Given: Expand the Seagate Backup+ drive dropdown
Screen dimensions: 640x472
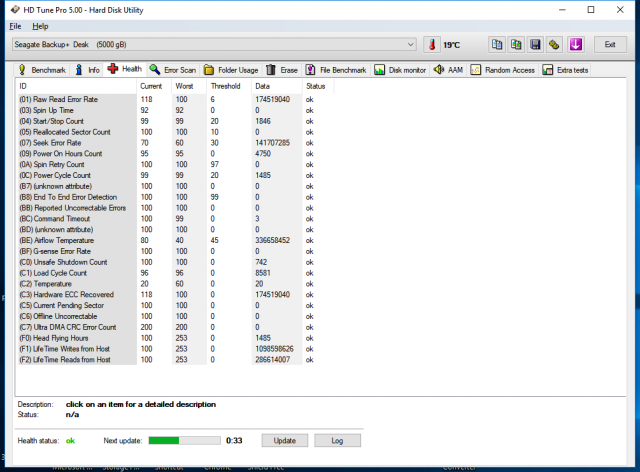Looking at the screenshot, I should (x=411, y=45).
